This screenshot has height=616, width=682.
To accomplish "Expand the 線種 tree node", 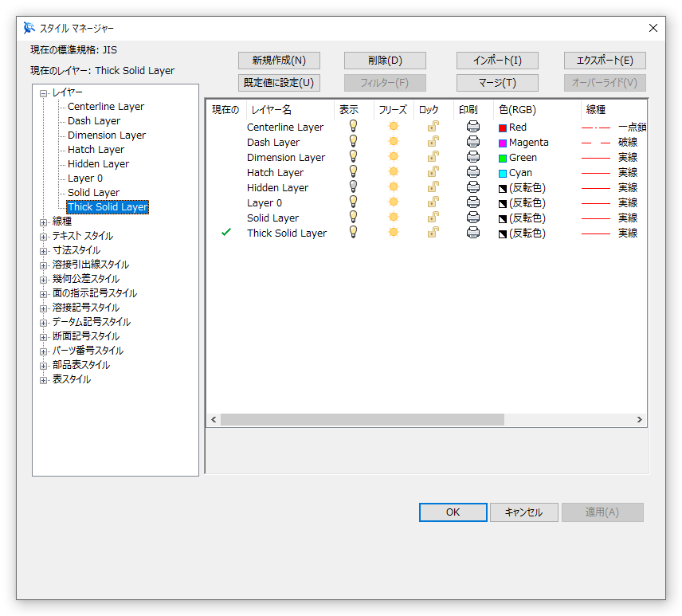I will 45,222.
